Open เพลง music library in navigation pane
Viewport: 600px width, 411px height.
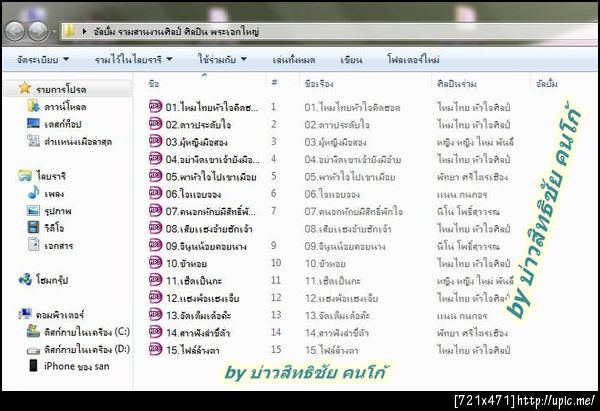(x=54, y=194)
